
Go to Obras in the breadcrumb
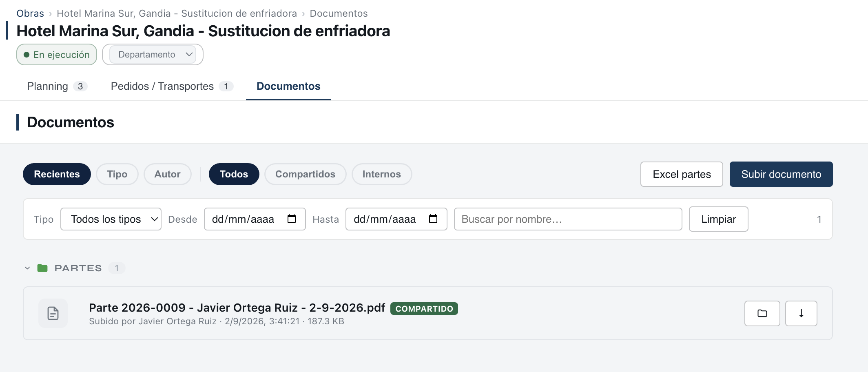[30, 13]
